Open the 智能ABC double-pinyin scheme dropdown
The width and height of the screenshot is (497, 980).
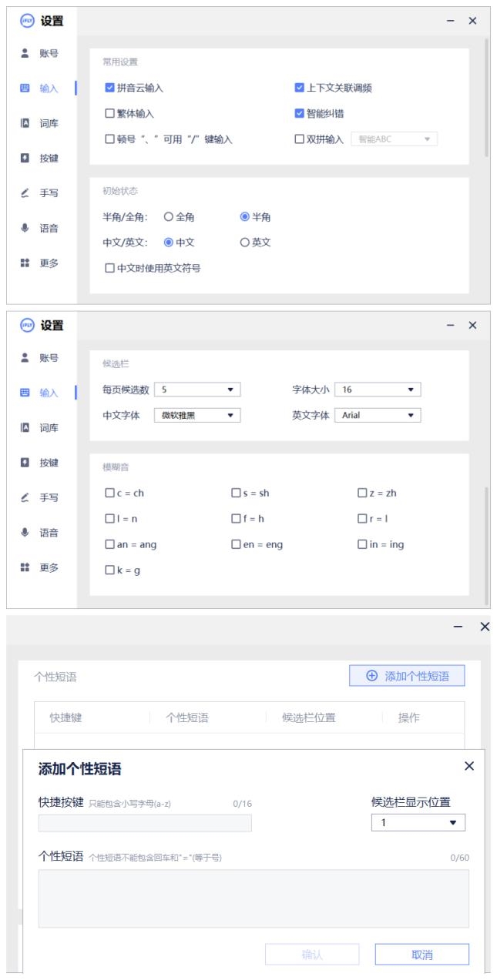(x=394, y=139)
